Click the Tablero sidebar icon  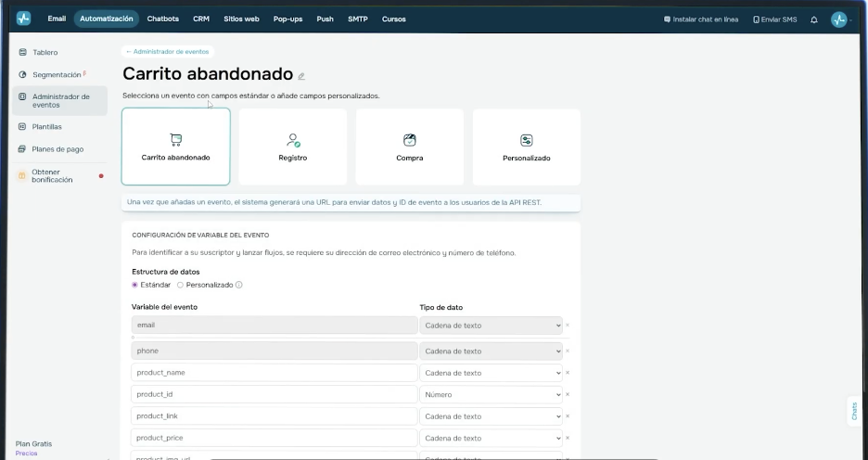coord(22,52)
